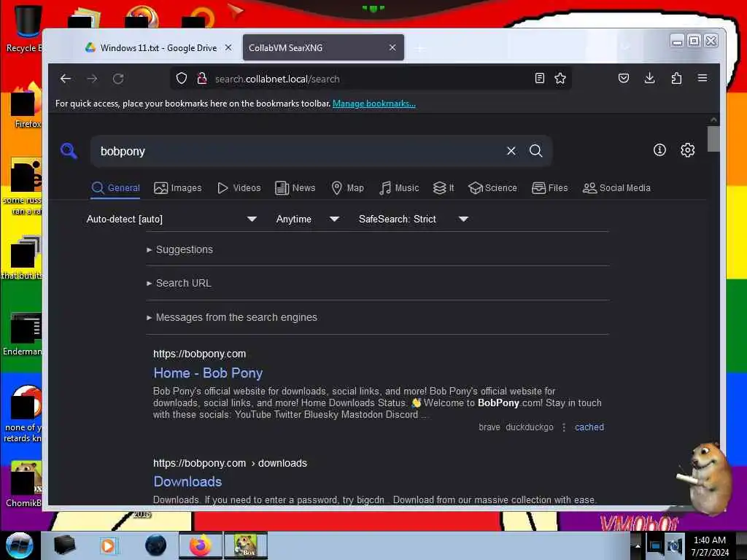Viewport: 747px width, 560px height.
Task: Click the address bar URL field
Action: point(371,79)
